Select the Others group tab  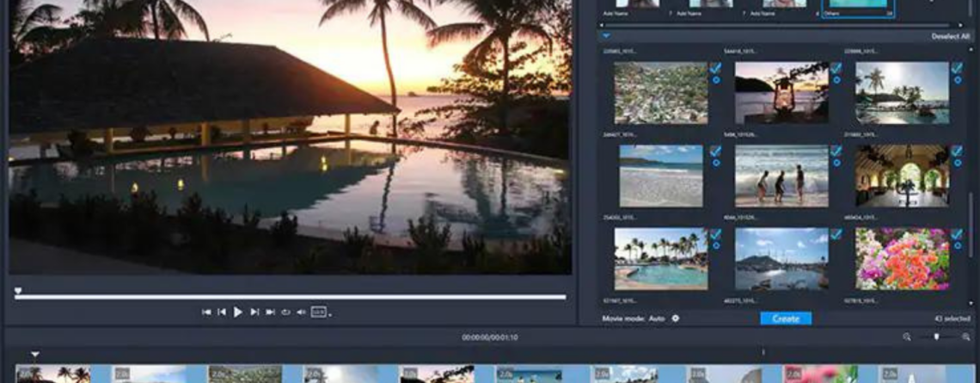[x=857, y=9]
